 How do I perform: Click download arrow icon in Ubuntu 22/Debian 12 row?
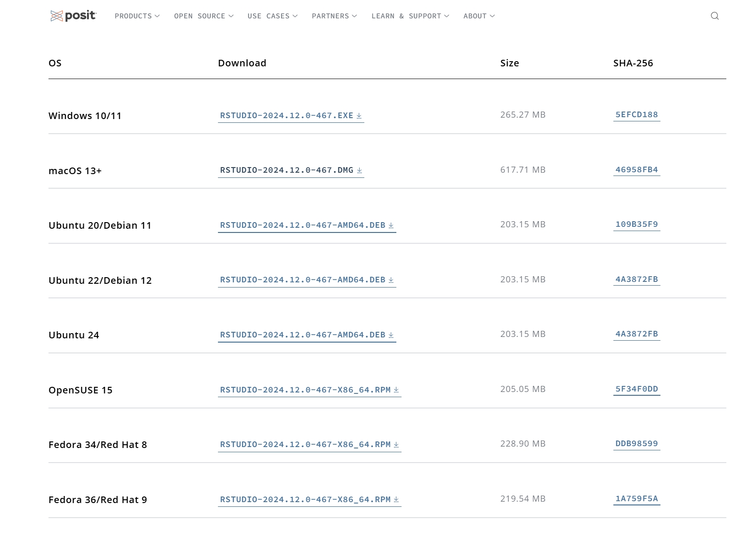(391, 280)
